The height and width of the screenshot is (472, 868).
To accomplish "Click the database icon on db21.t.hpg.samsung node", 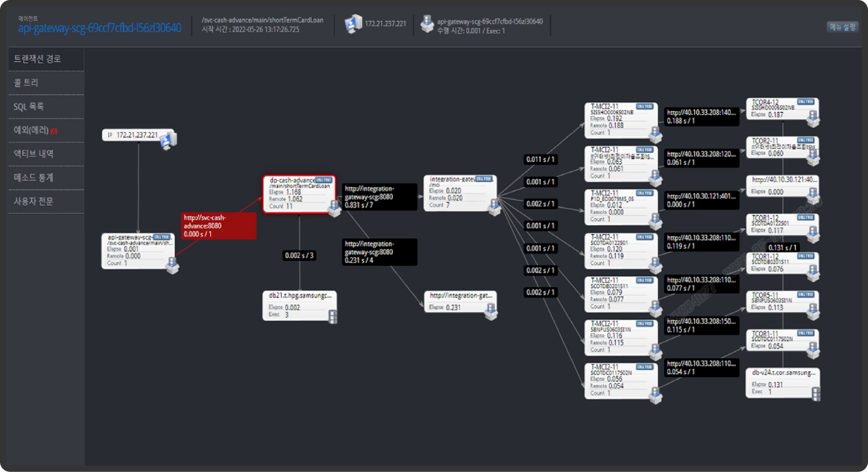I will coord(332,316).
